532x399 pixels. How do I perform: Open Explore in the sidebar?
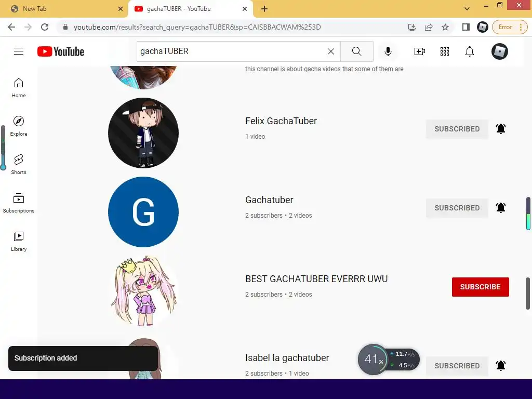tap(19, 126)
